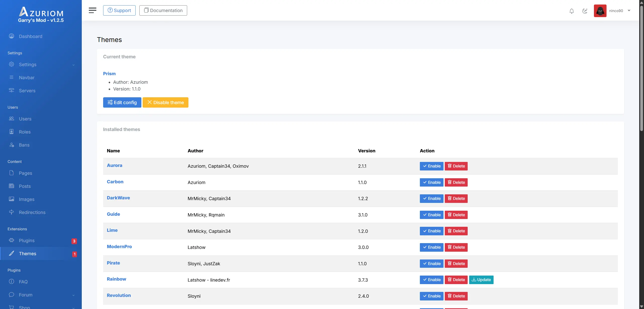
Task: Click the Forum chat bubble icon
Action: pos(11,294)
